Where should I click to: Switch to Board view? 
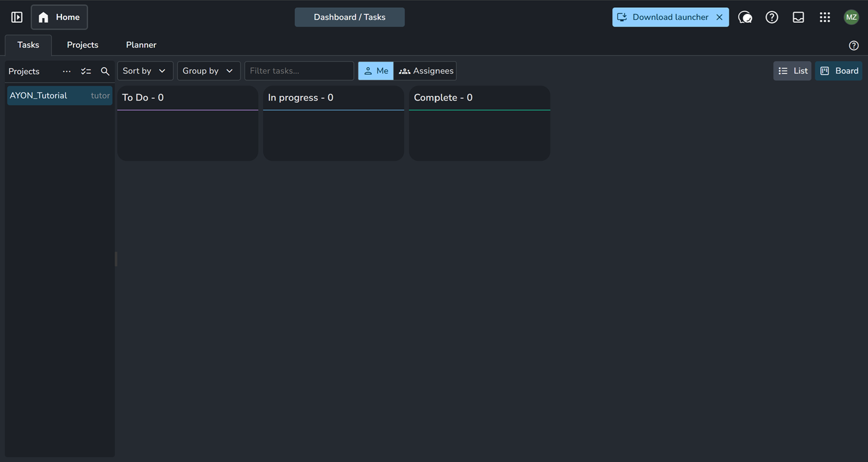coord(838,71)
